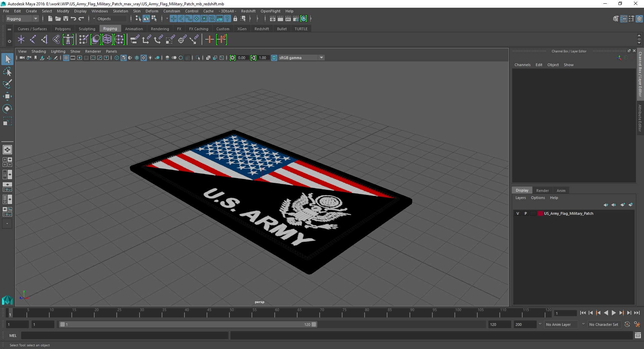644x349 pixels.
Task: Go to start of playback range
Action: click(583, 313)
